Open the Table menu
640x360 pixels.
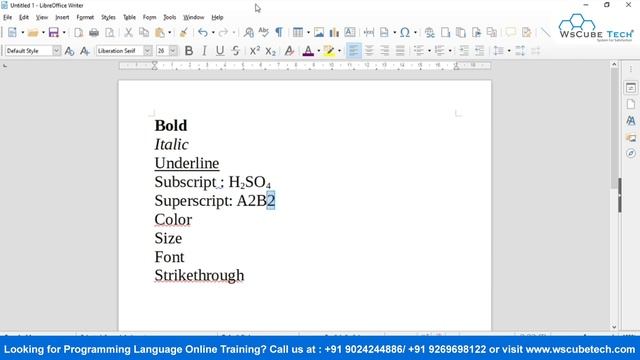point(129,18)
